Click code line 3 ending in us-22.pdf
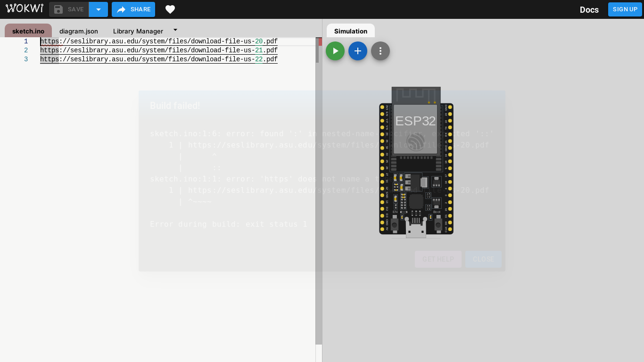The width and height of the screenshot is (644, 362). (159, 59)
